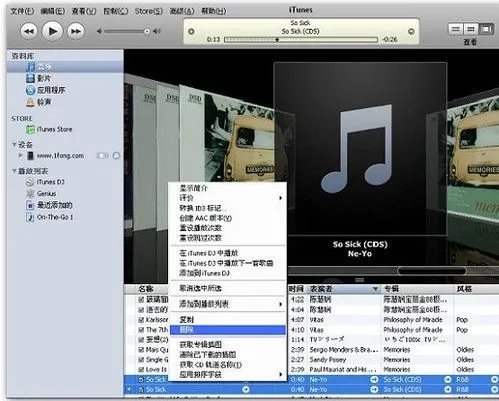Image resolution: width=499 pixels, height=401 pixels.
Task: Click the 表演者 column sort arrow
Action: (375, 289)
